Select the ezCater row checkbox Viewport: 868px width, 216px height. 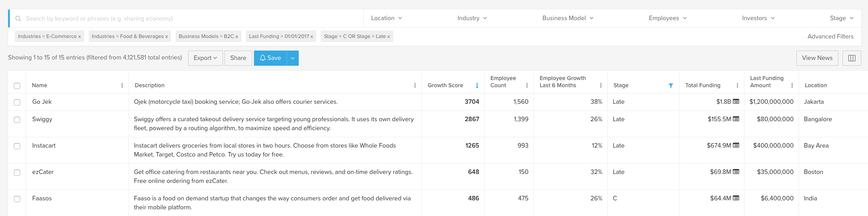[17, 173]
